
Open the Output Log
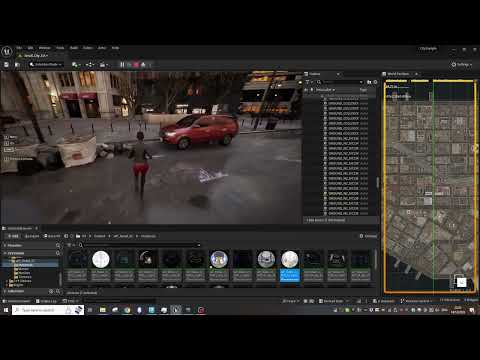(46, 301)
